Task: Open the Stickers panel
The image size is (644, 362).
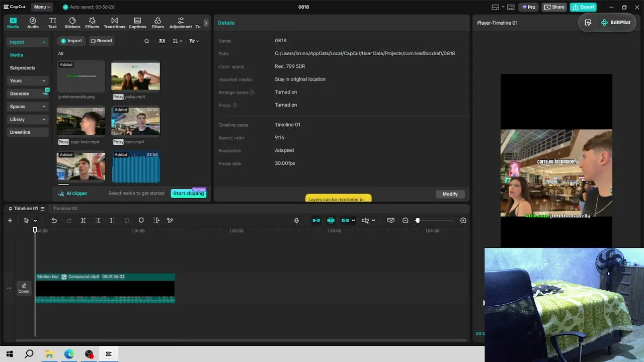Action: coord(72,23)
